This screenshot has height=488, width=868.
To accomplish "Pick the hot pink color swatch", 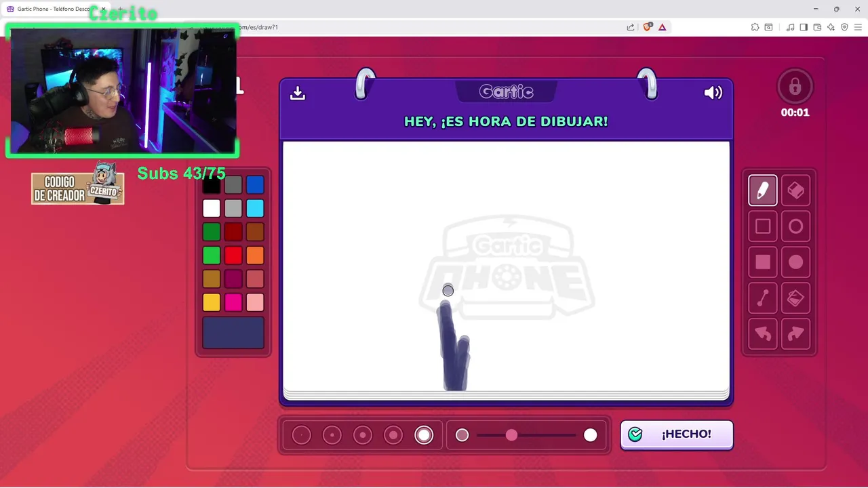I will 233,302.
